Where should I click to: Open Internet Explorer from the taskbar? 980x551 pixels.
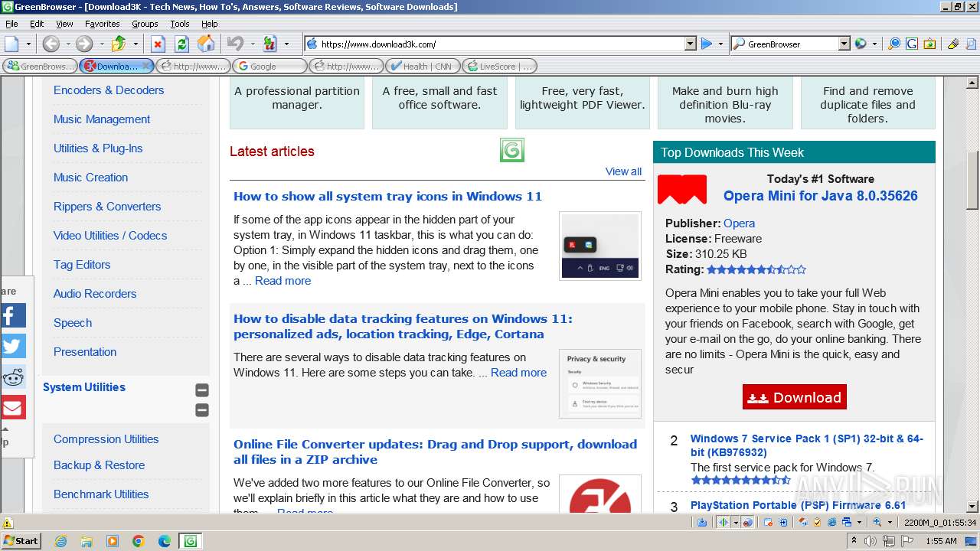point(60,541)
